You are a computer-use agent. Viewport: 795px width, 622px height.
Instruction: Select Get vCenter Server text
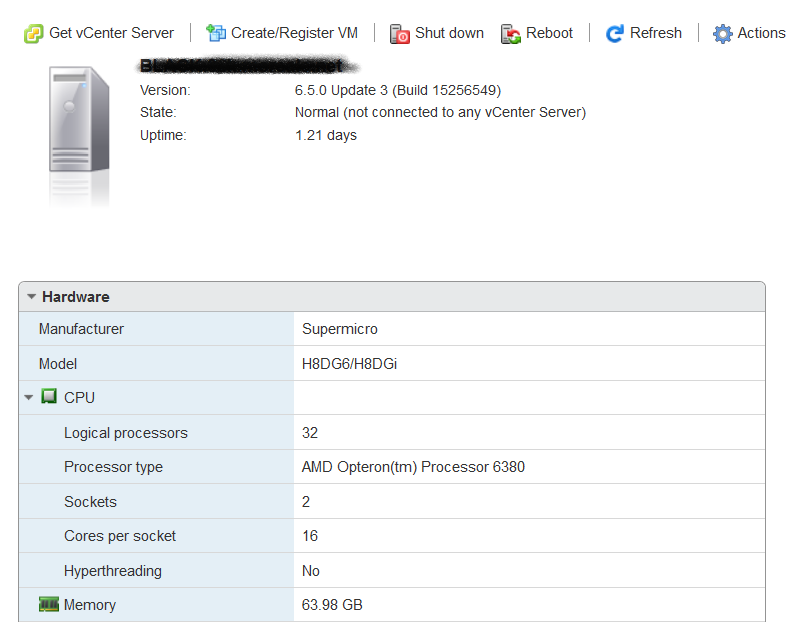click(111, 33)
